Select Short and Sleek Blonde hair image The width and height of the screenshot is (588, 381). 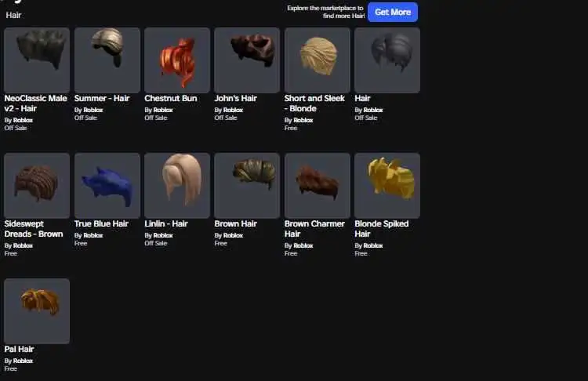point(318,60)
